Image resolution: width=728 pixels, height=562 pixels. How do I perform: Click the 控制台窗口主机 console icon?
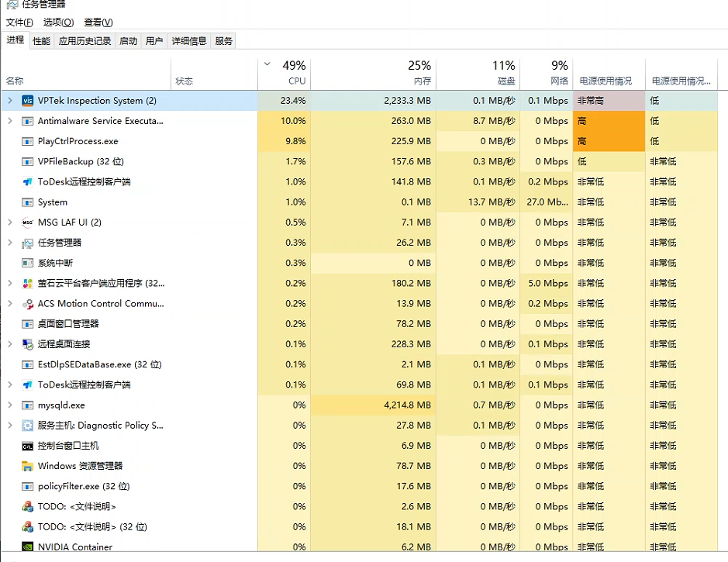[27, 446]
